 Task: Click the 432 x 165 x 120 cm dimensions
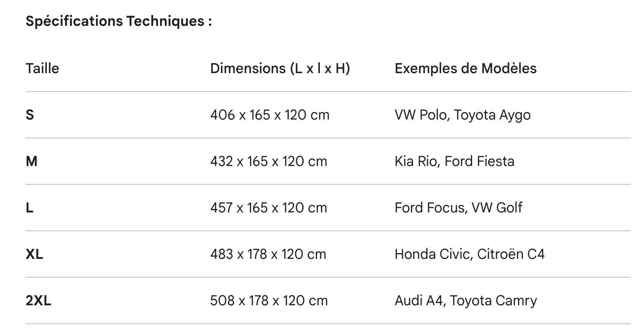(269, 162)
